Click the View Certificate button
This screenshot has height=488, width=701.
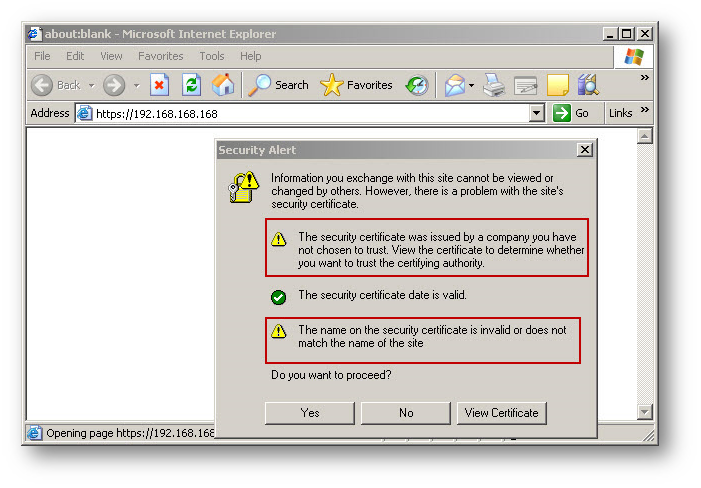tap(502, 413)
